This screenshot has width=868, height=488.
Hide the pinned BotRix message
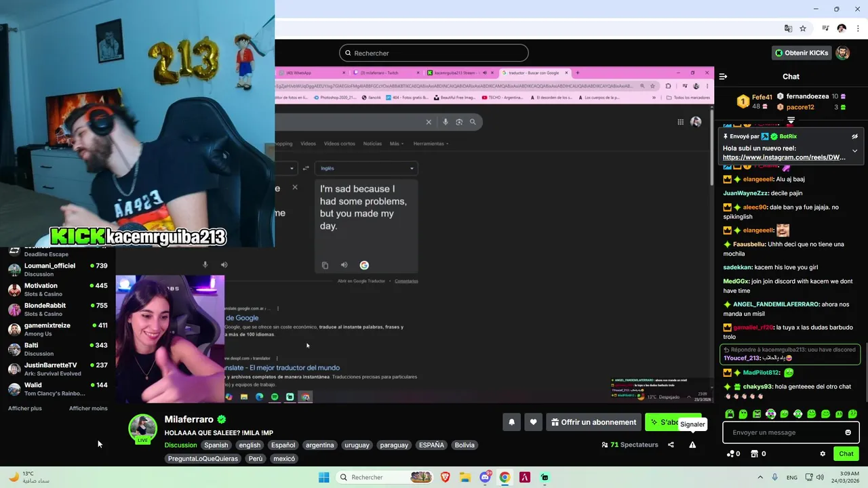854,136
